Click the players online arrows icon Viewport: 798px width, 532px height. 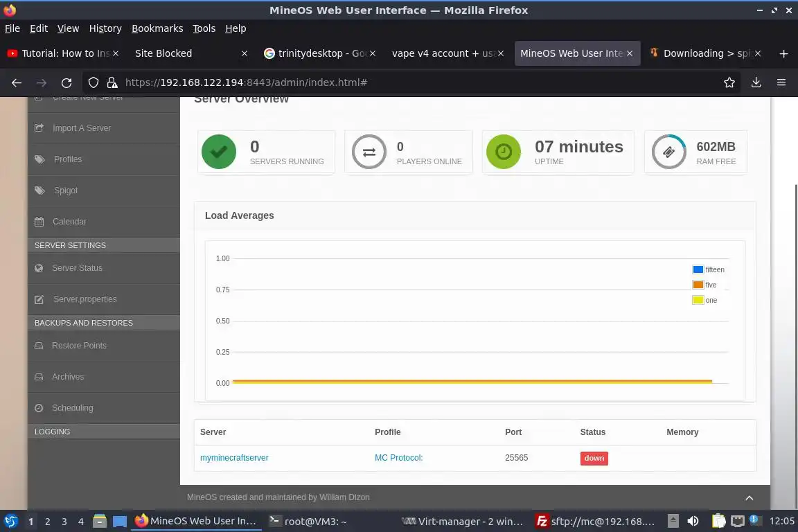tap(369, 152)
